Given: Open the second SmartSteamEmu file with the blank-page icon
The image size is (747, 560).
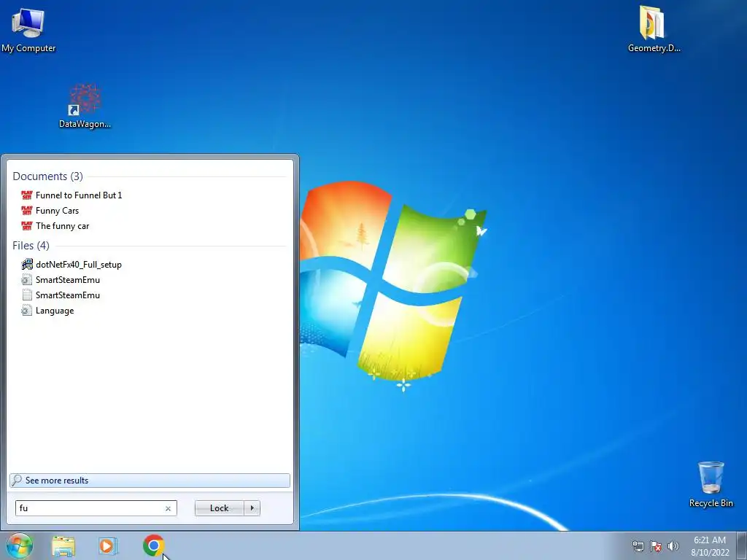Looking at the screenshot, I should (68, 295).
